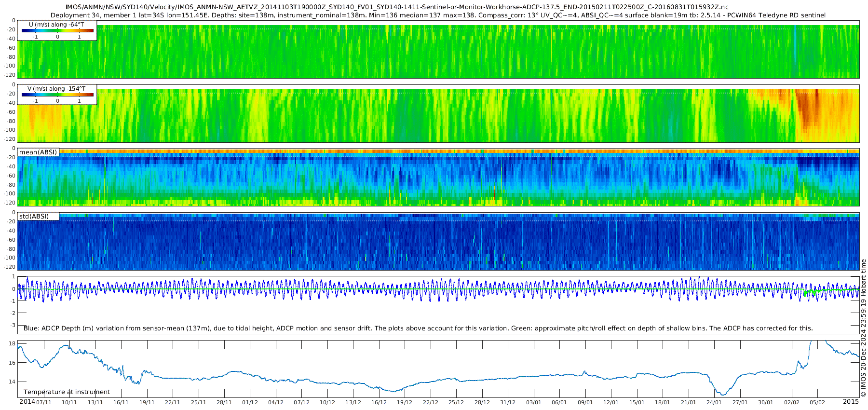This screenshot has width=868, height=410.
Task: Click the 'Temperature at instrument' label
Action: point(67,392)
